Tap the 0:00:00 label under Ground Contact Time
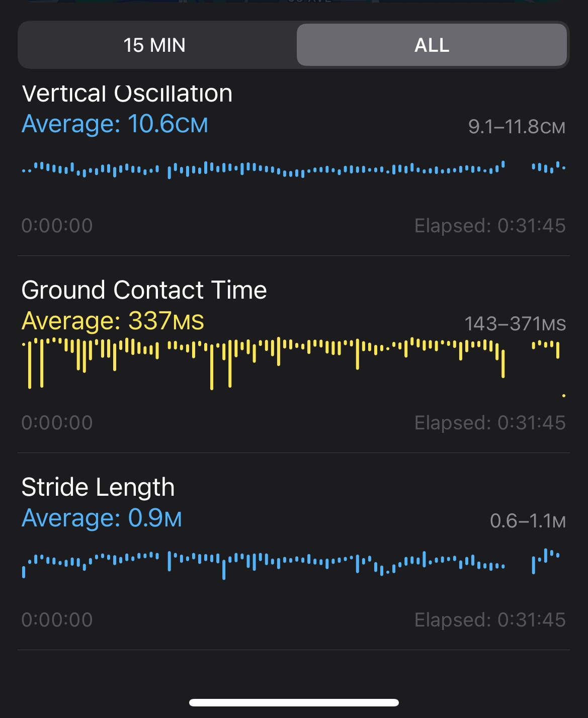This screenshot has width=588, height=718. [x=57, y=423]
